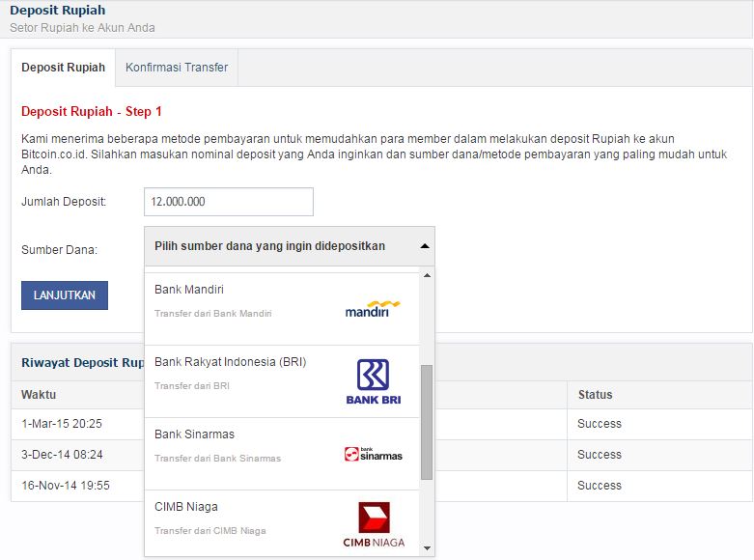Screen dimensions: 754x560
Task: Switch to the Konfirmasi Transfer tab
Action: click(177, 68)
